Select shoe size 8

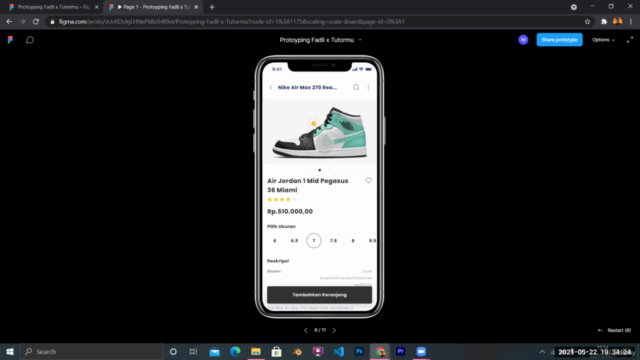(x=353, y=241)
